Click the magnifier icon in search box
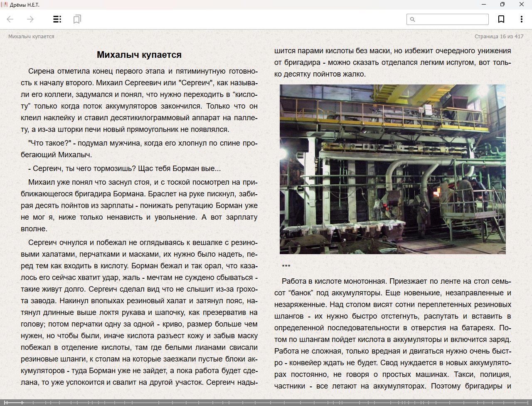532x406 pixels. pos(413,20)
